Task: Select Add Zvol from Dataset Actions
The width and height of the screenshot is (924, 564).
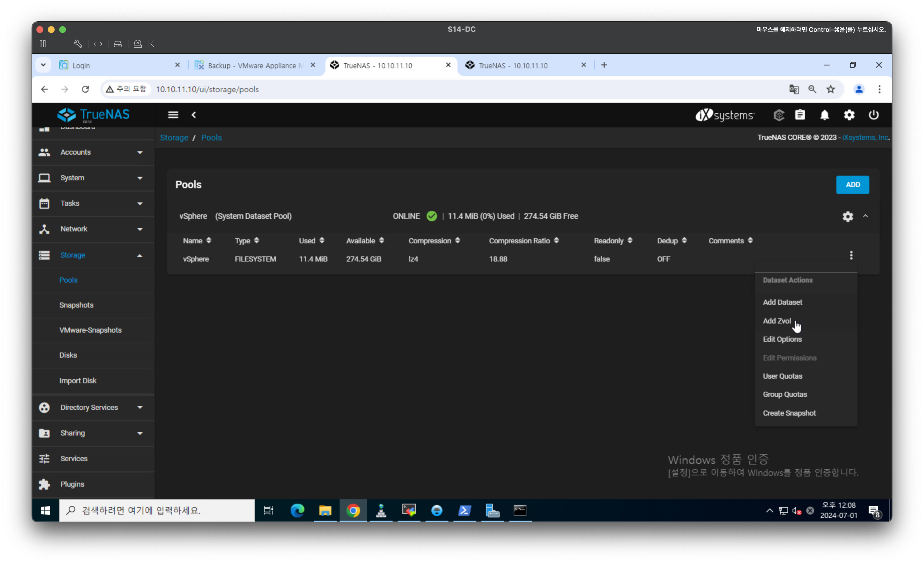Action: coord(777,321)
